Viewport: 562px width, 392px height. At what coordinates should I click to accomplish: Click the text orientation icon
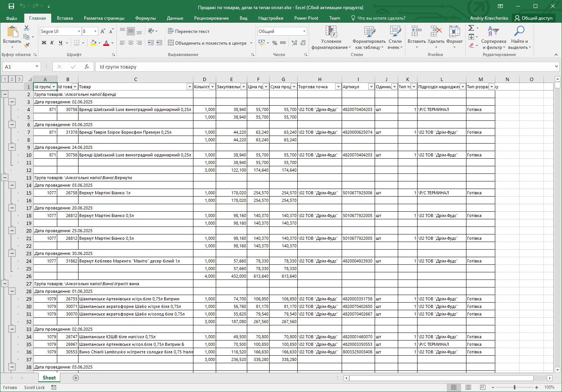point(151,31)
